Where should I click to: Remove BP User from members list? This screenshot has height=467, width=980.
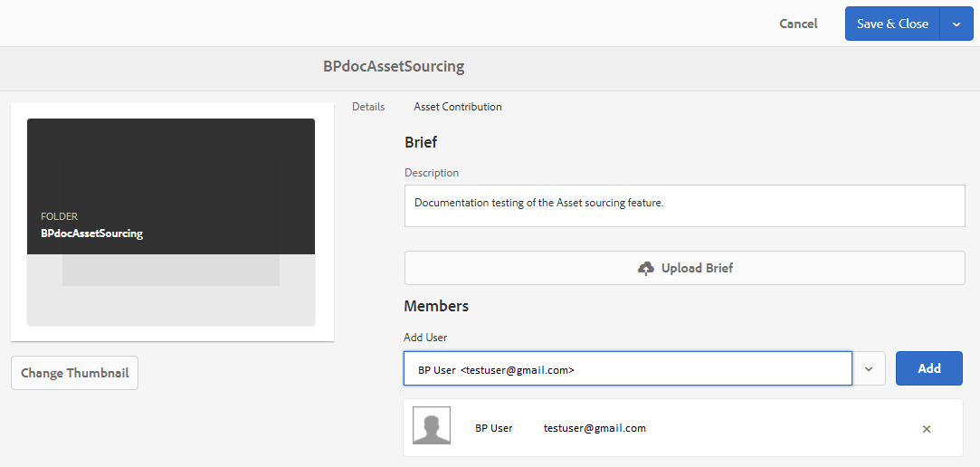click(926, 429)
